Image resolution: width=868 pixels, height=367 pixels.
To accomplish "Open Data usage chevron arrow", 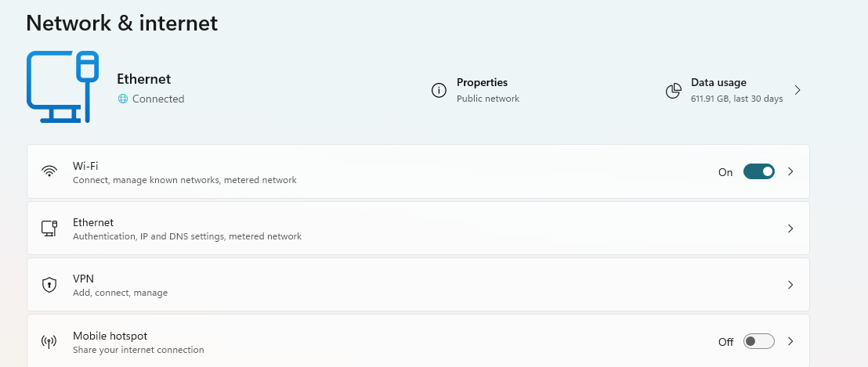I will point(797,90).
